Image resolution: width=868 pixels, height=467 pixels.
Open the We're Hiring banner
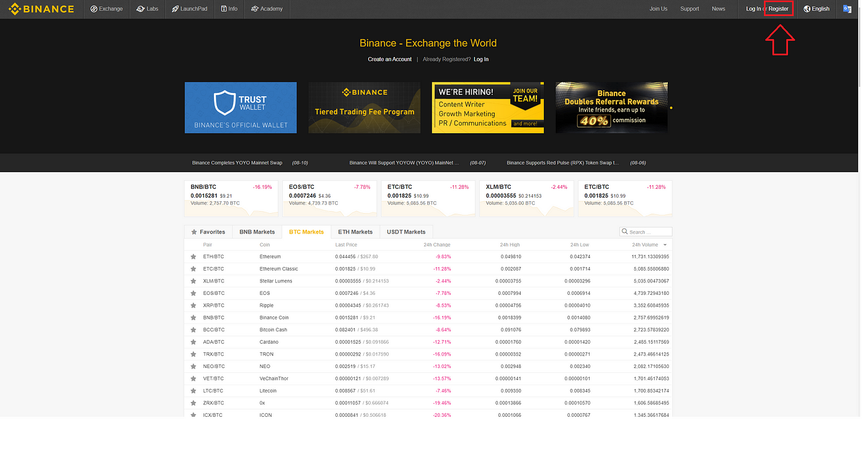(488, 108)
